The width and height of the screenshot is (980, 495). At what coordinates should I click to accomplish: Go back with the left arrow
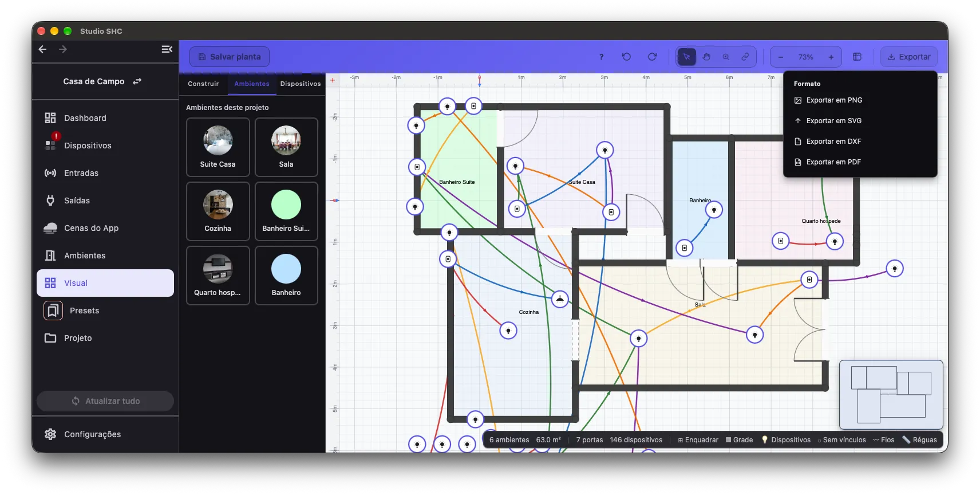click(x=42, y=49)
